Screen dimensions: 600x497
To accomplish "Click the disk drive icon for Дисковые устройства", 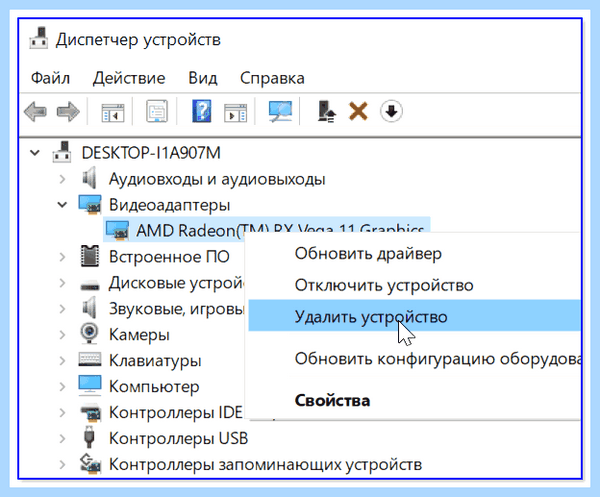I will tap(90, 285).
